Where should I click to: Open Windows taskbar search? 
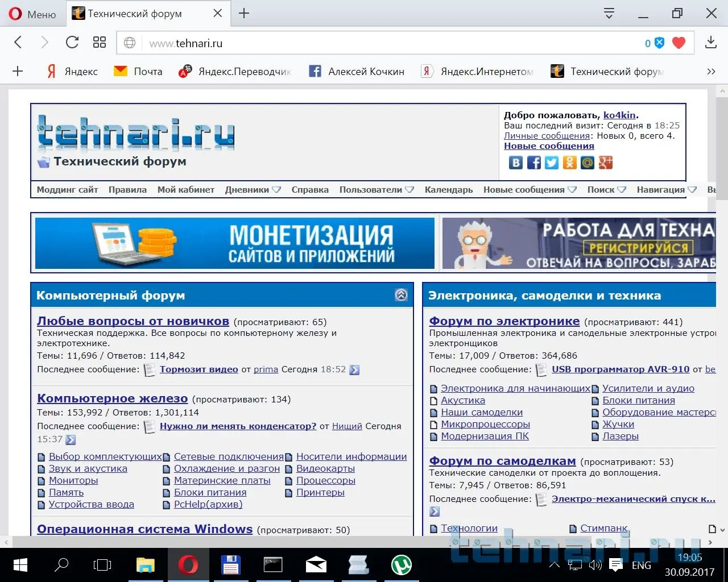(61, 565)
